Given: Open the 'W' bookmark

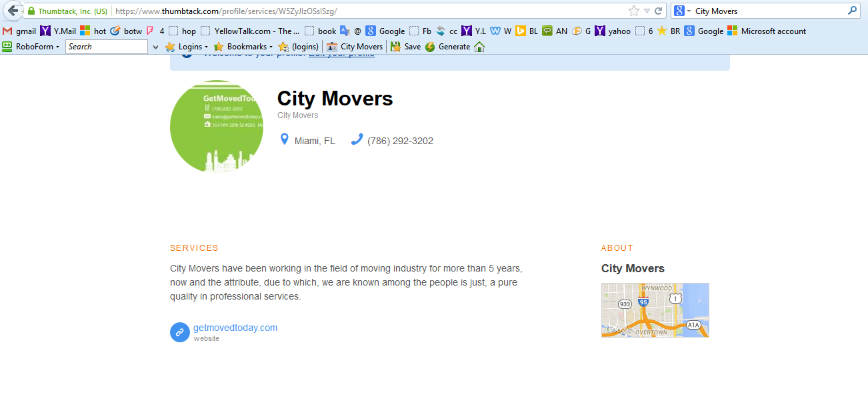Looking at the screenshot, I should (501, 31).
